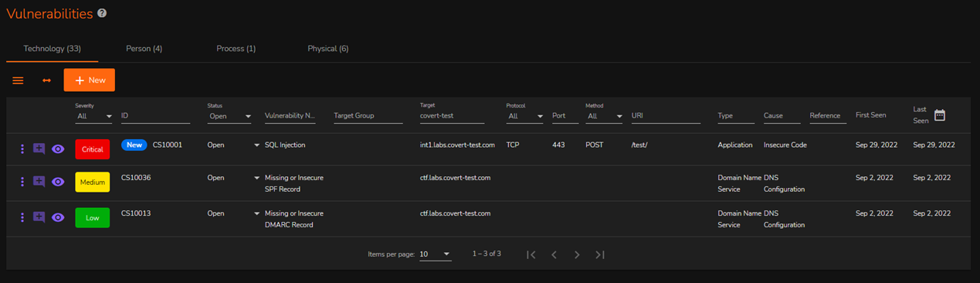The width and height of the screenshot is (980, 283).
Task: Click Missing or Insecure SPF Record name
Action: 294,183
